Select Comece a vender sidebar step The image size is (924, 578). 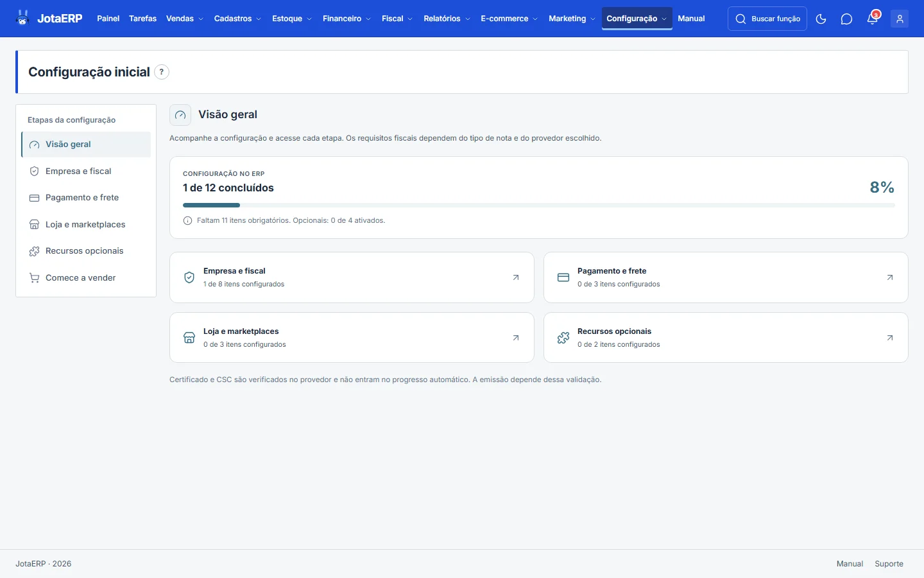pyautogui.click(x=86, y=278)
